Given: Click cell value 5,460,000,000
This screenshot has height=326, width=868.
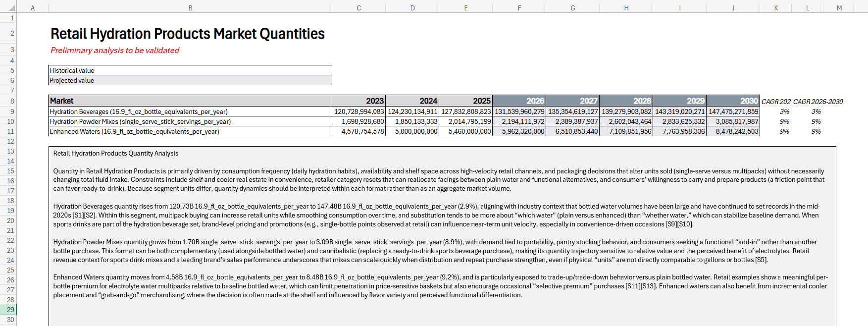Looking at the screenshot, I should 465,131.
